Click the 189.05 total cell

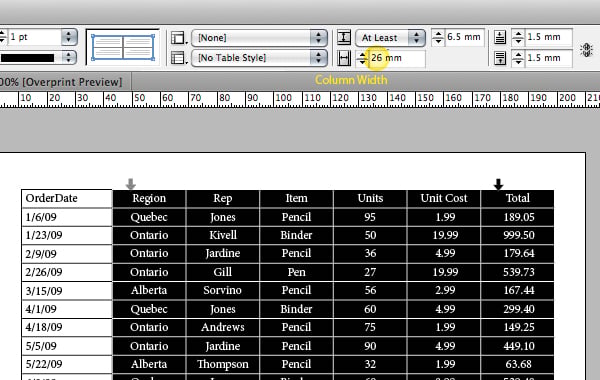(x=517, y=217)
